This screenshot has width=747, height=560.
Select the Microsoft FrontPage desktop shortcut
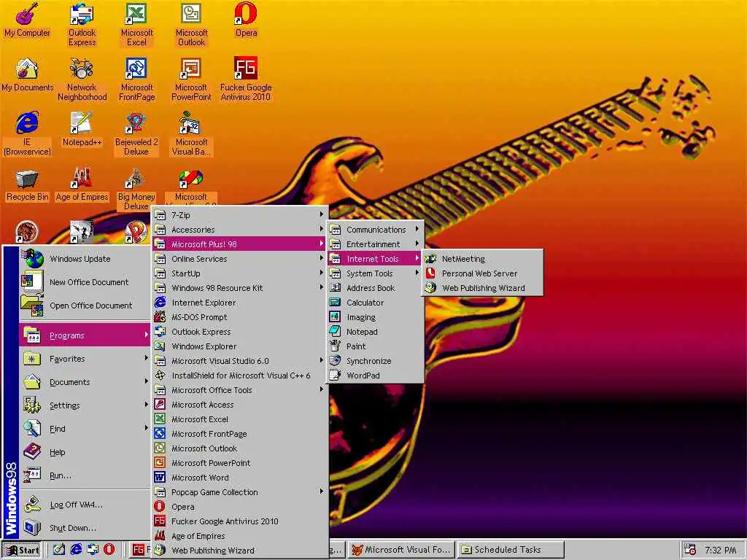(136, 79)
